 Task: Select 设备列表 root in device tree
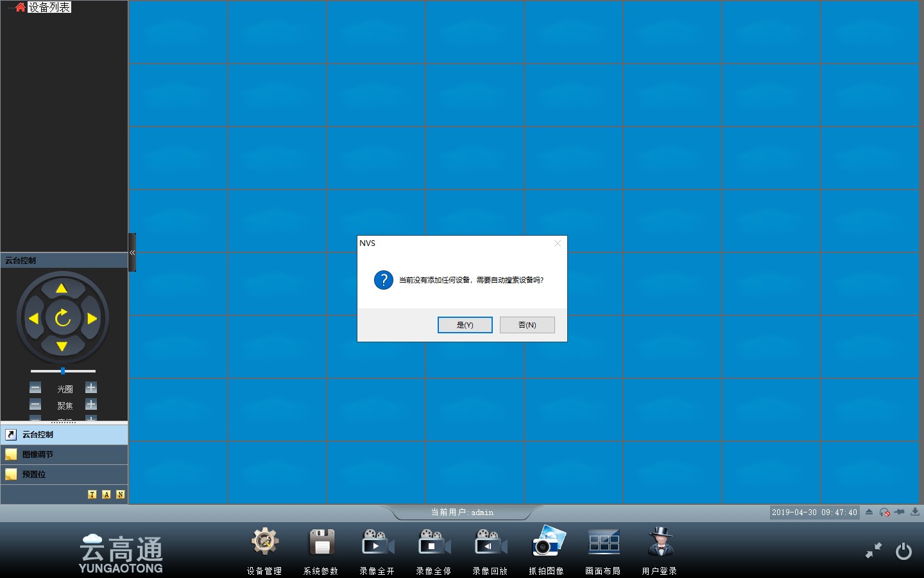click(x=49, y=7)
